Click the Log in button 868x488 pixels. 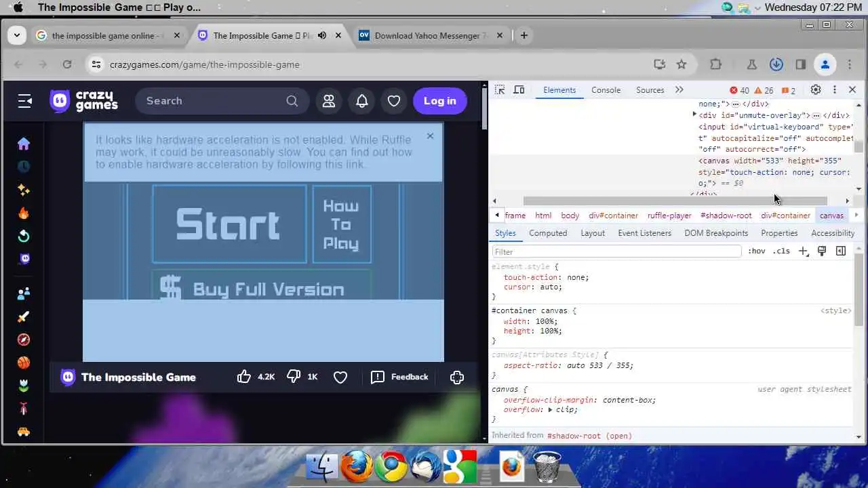pyautogui.click(x=440, y=101)
